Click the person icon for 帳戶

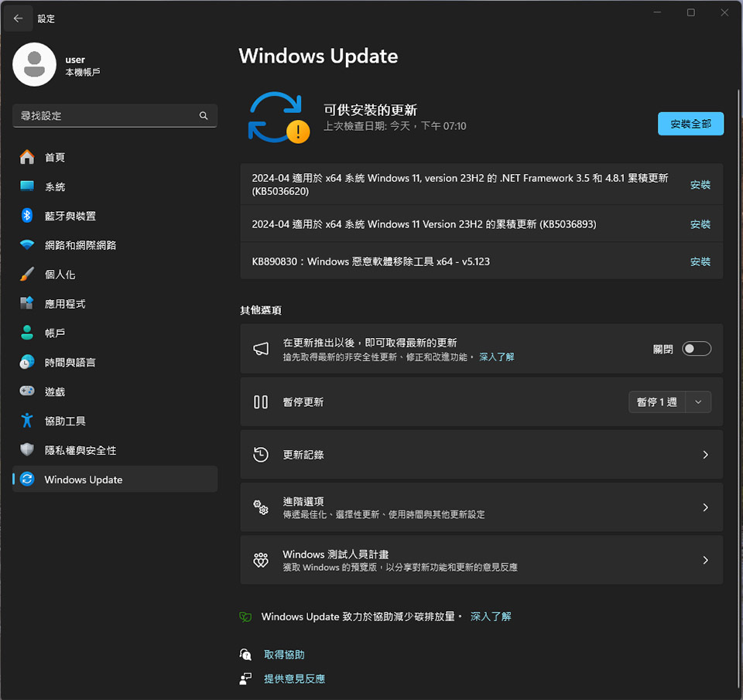click(x=27, y=333)
